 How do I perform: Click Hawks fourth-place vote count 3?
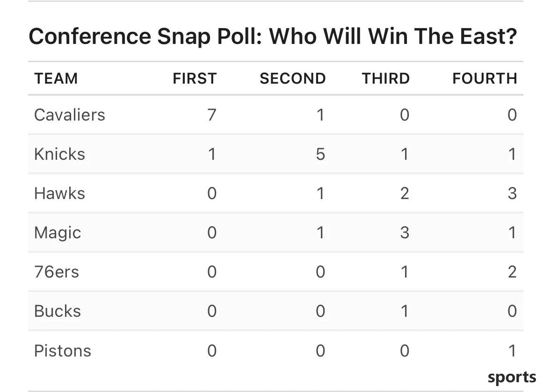512,193
